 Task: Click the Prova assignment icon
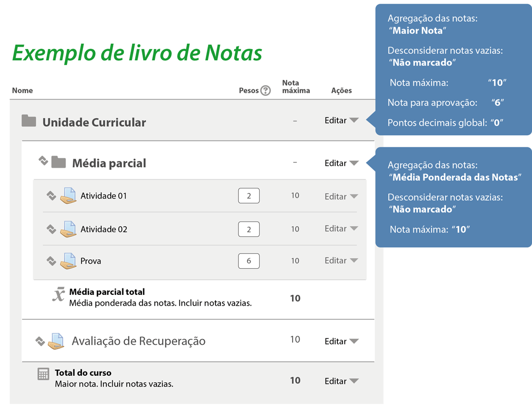click(68, 261)
